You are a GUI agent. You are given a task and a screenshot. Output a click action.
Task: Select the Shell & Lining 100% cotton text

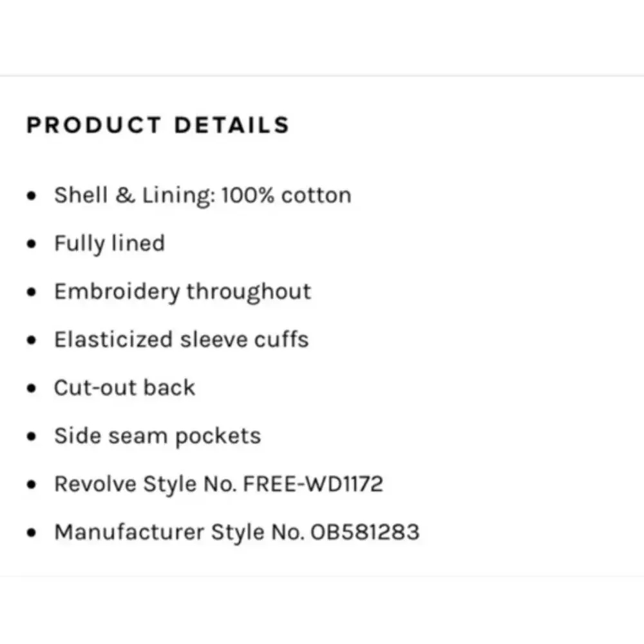point(203,195)
